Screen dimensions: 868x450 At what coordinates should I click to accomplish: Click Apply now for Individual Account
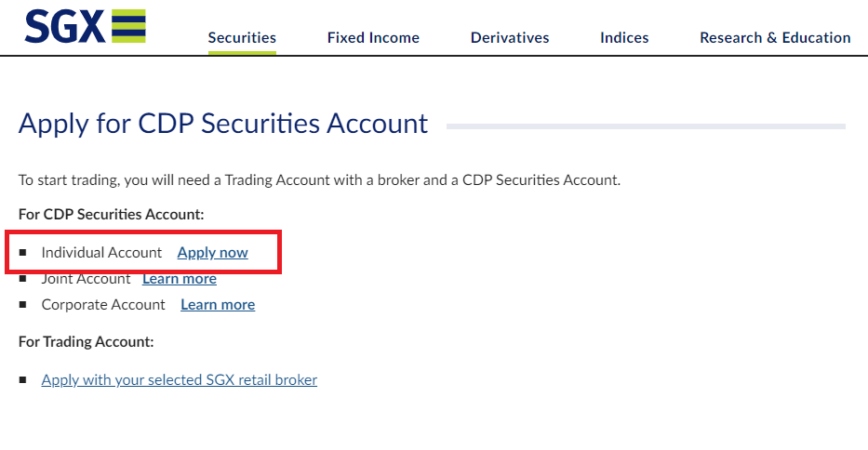(x=212, y=253)
